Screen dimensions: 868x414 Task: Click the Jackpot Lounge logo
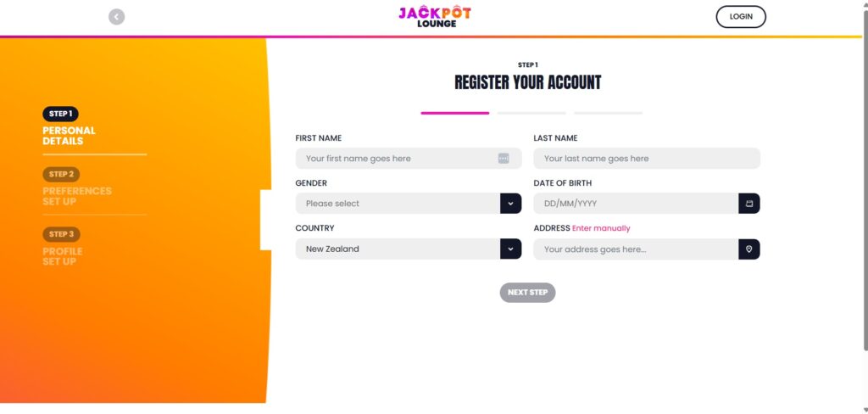click(434, 17)
